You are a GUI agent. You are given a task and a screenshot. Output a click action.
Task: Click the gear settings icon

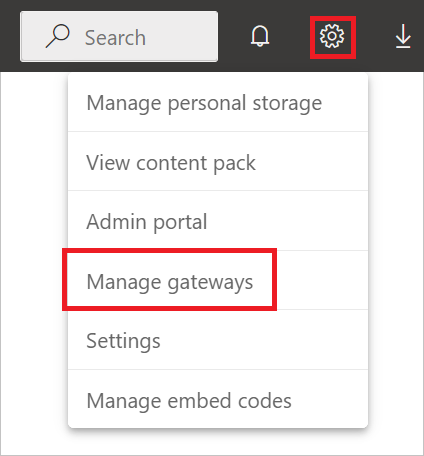pyautogui.click(x=332, y=36)
